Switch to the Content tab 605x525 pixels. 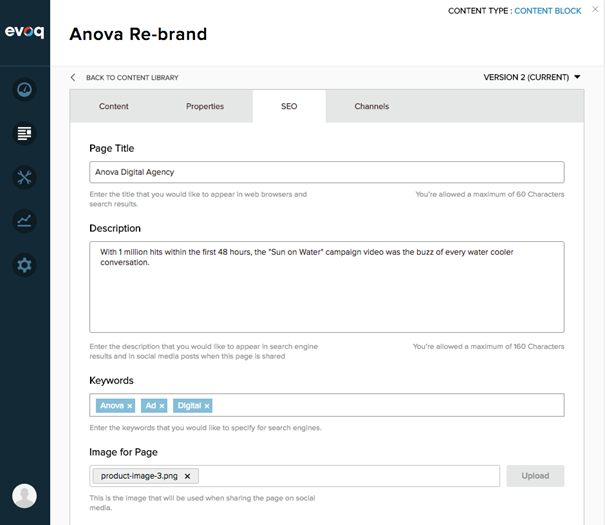tap(113, 106)
